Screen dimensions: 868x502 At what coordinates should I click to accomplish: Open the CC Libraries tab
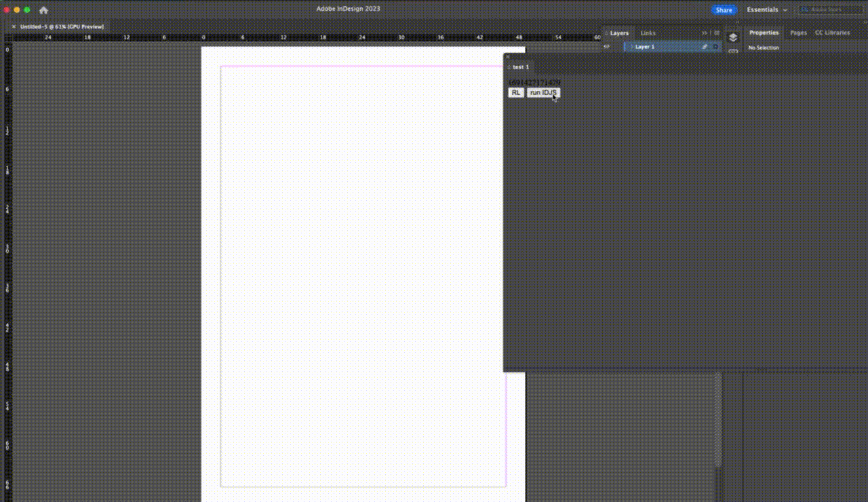tap(832, 33)
